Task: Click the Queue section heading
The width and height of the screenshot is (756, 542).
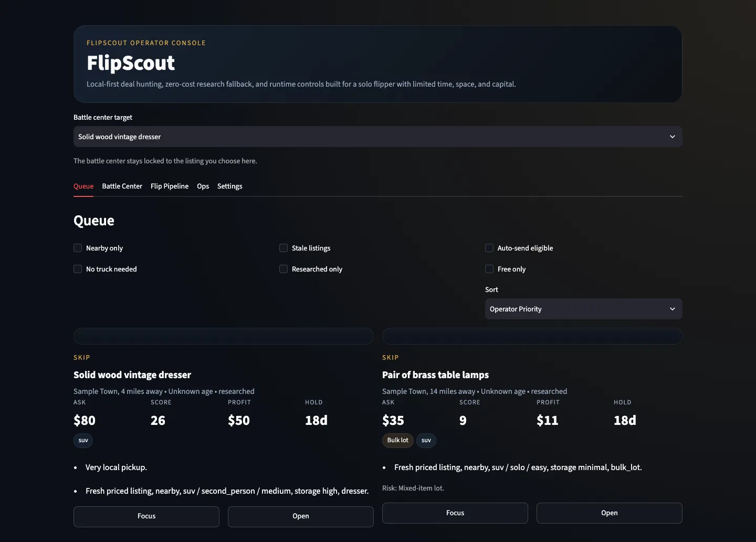Action: tap(94, 221)
